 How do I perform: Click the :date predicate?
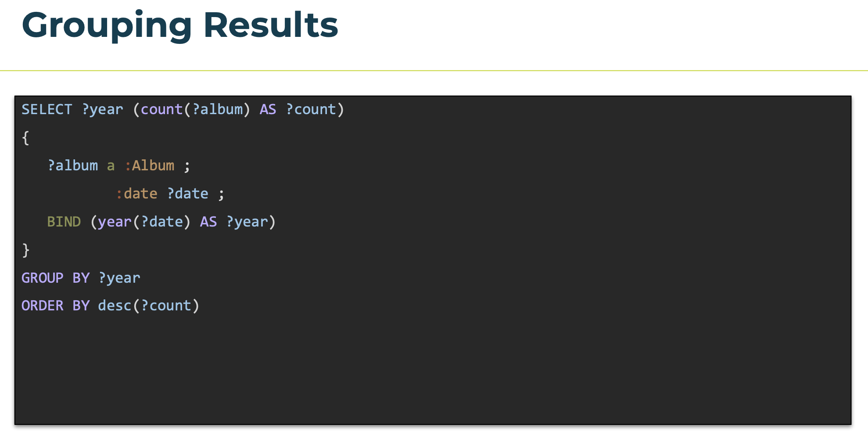tap(136, 194)
